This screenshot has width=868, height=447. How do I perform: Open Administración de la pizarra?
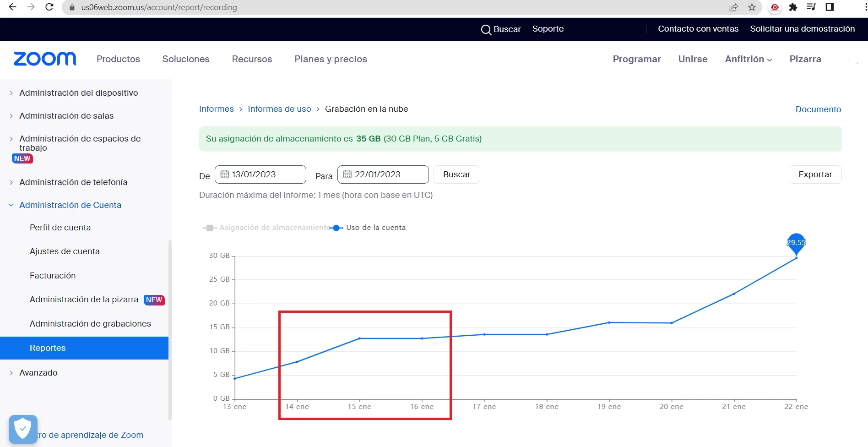pyautogui.click(x=84, y=300)
